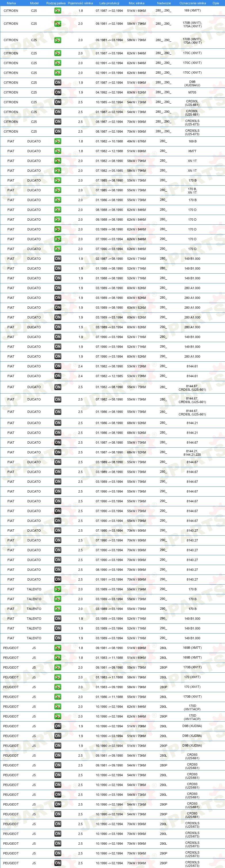Click the Opis column header
This screenshot has width=225, height=868.
(216, 3)
